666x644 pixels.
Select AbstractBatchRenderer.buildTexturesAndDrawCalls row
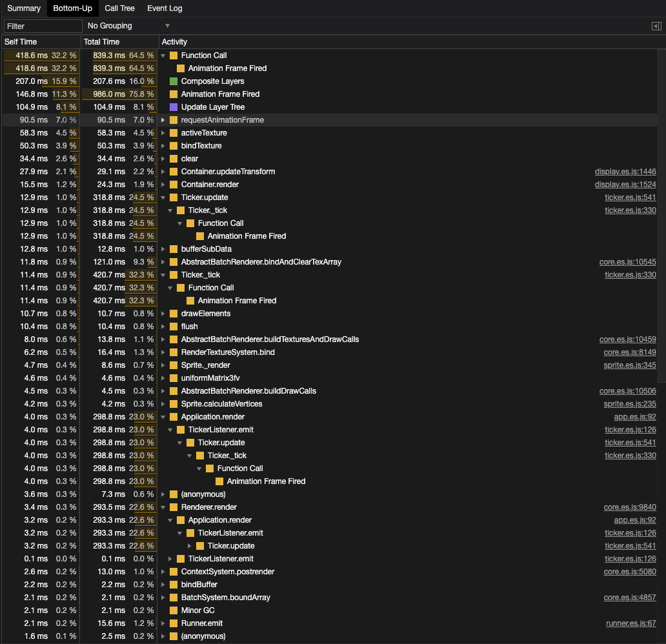pos(329,339)
